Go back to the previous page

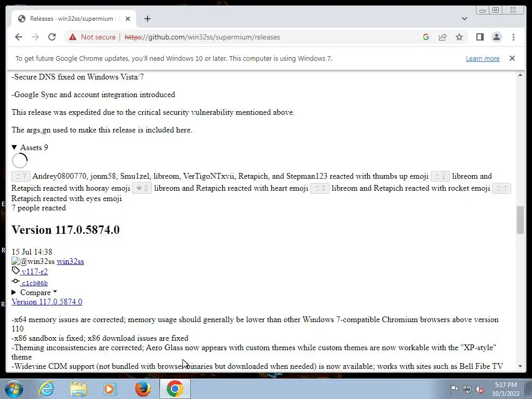click(x=19, y=37)
